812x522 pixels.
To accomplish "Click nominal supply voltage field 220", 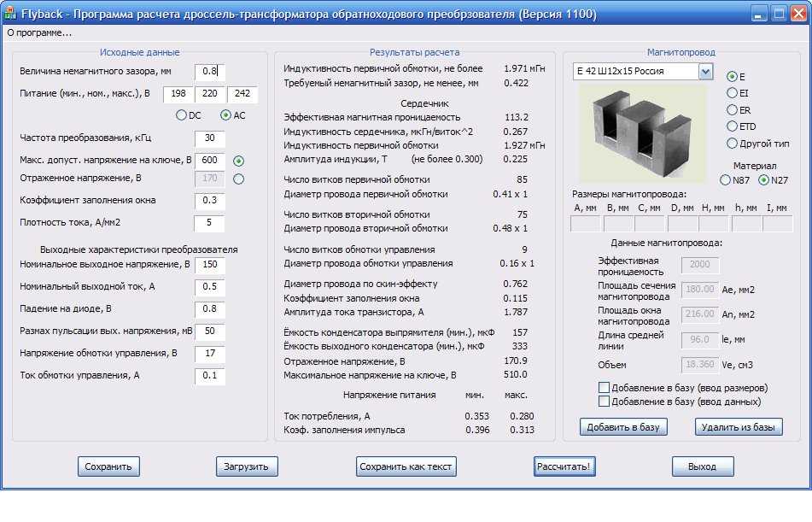I will [x=210, y=94].
